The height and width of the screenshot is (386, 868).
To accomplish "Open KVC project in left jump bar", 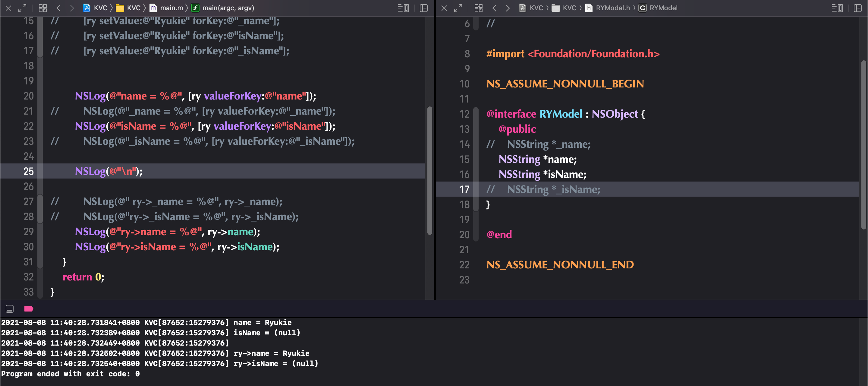I will pyautogui.click(x=95, y=8).
